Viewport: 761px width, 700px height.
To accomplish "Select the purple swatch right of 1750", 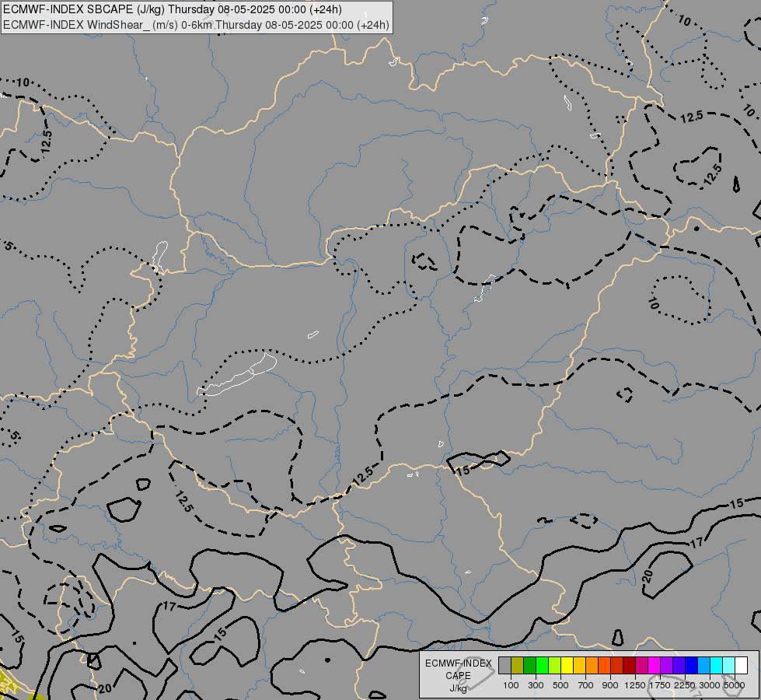I will tap(667, 665).
